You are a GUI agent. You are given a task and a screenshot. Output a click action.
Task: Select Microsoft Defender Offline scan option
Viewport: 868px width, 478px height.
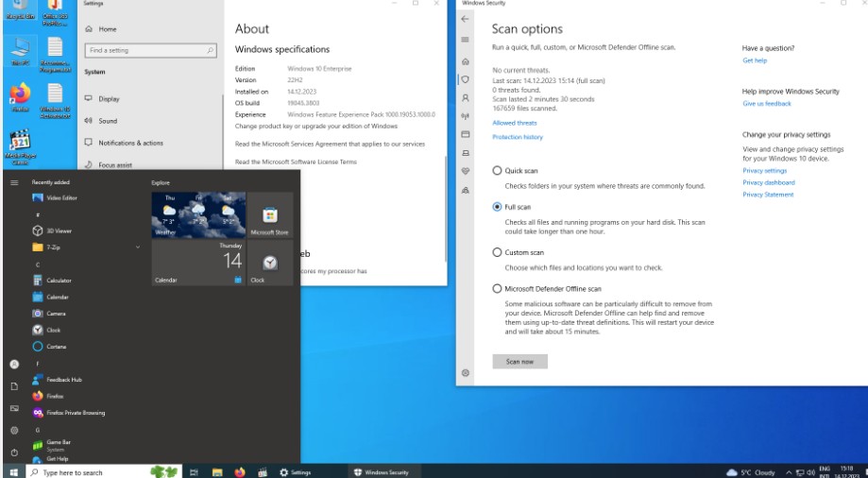coord(497,288)
